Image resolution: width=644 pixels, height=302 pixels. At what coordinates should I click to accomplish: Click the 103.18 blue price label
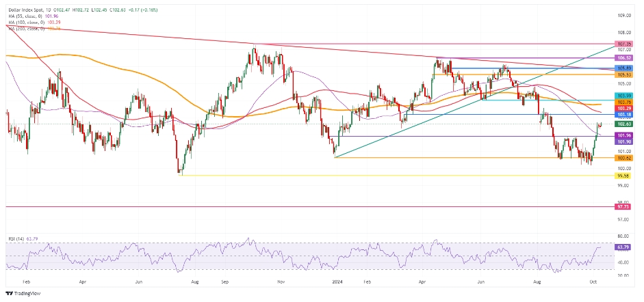pos(624,115)
